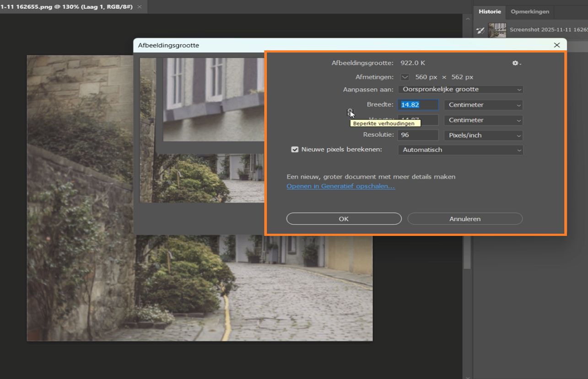Click into the Hoogte input field
588x379 pixels.
pyautogui.click(x=418, y=120)
